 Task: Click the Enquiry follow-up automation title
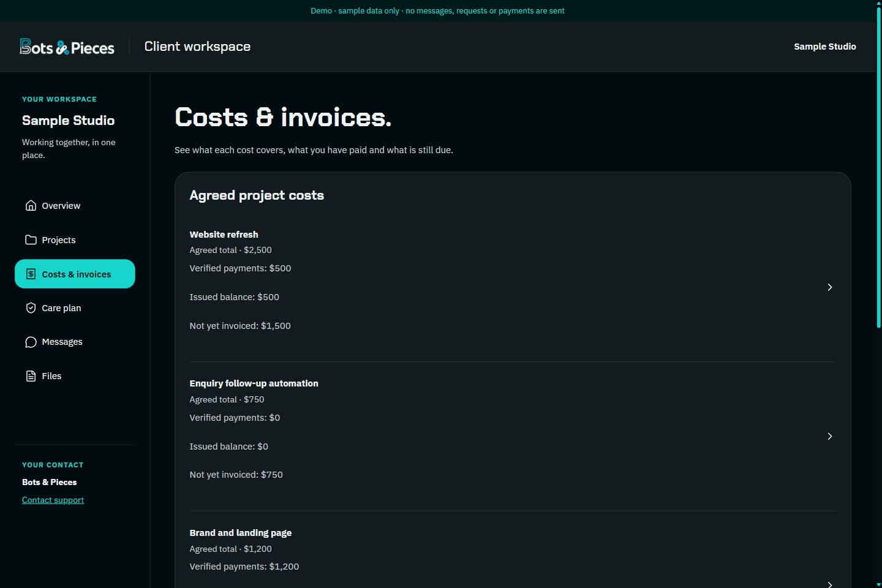[x=254, y=383]
